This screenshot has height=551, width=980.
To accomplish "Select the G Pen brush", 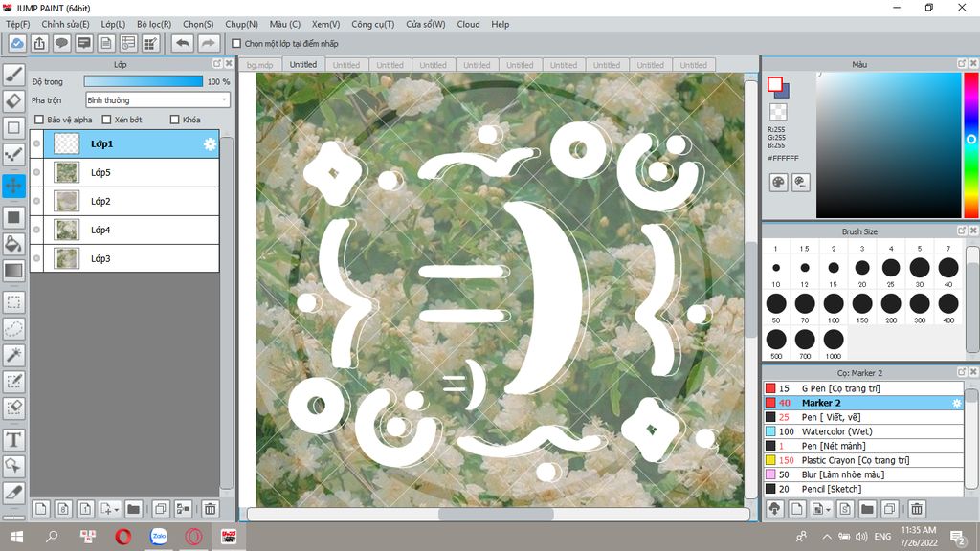I will pyautogui.click(x=863, y=388).
